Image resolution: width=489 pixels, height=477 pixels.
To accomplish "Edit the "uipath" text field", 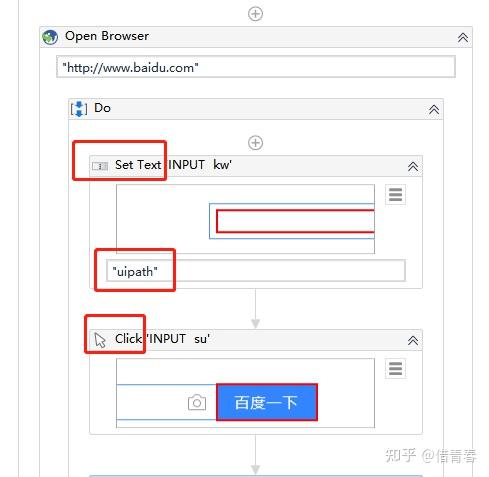I will click(256, 271).
